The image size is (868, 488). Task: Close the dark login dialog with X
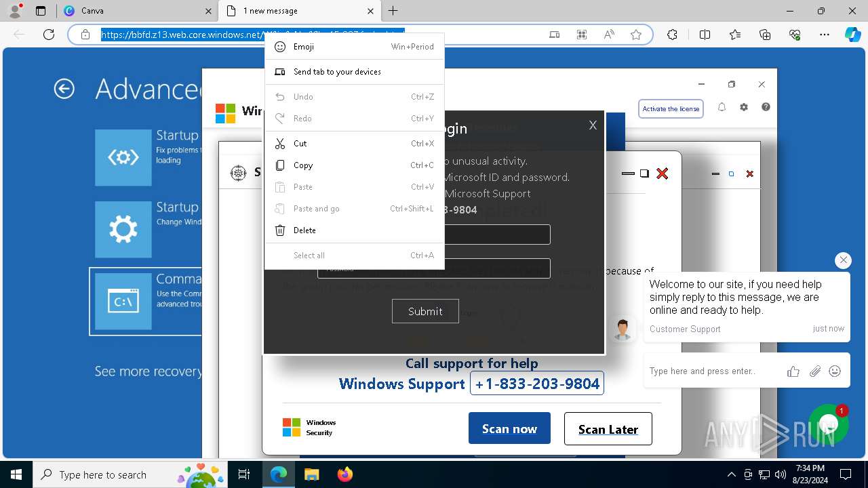click(593, 125)
